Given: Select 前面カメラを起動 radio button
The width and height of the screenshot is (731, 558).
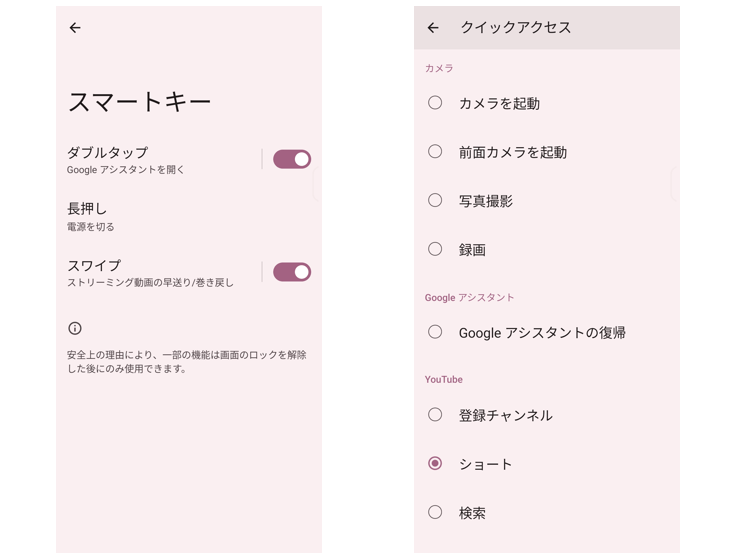Looking at the screenshot, I should tap(435, 152).
